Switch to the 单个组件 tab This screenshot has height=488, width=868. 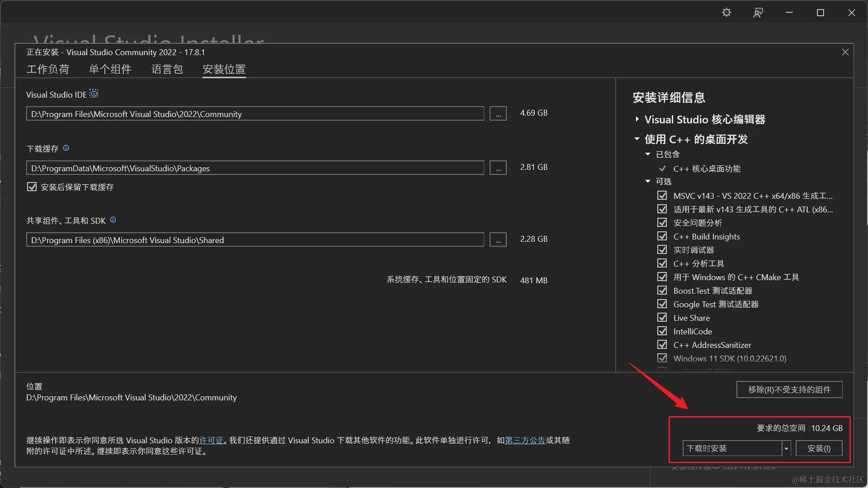(x=110, y=69)
